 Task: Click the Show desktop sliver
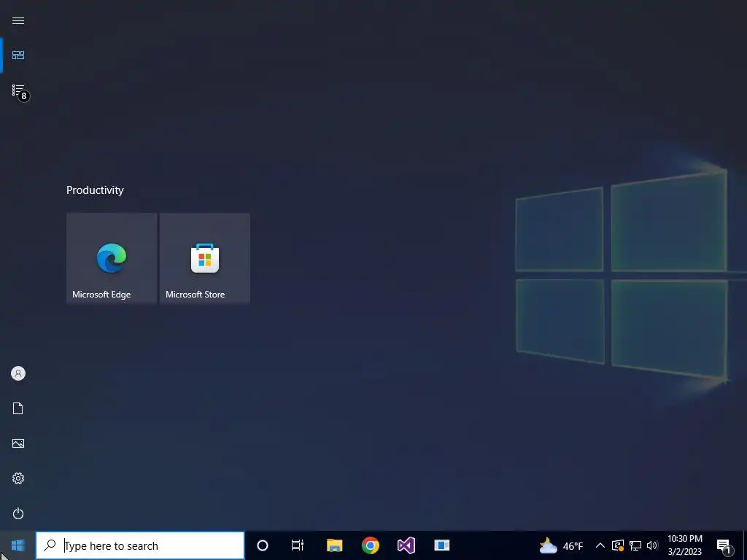click(x=745, y=545)
